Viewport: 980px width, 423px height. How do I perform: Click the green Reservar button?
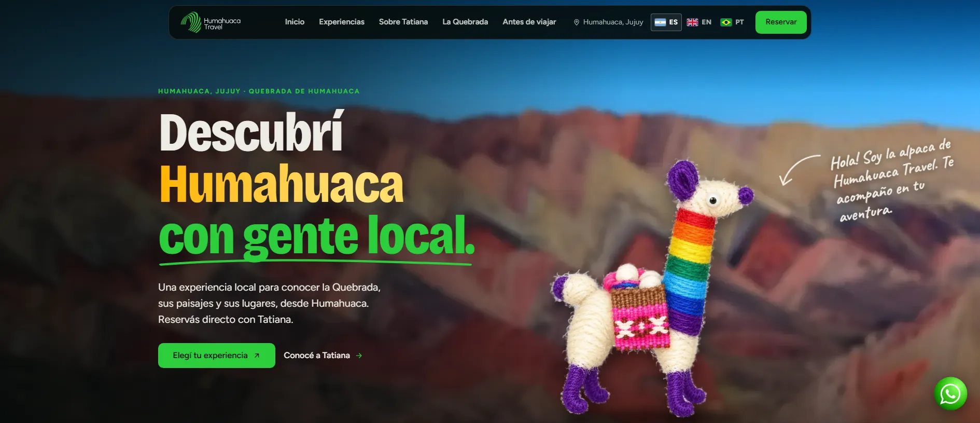tap(781, 22)
